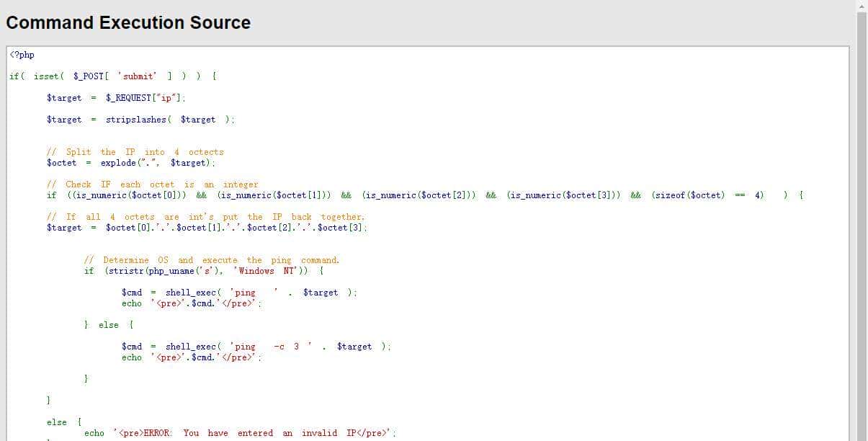Click the shell_exec 'ping -c 3' line
This screenshot has height=441, width=868.
(x=256, y=347)
